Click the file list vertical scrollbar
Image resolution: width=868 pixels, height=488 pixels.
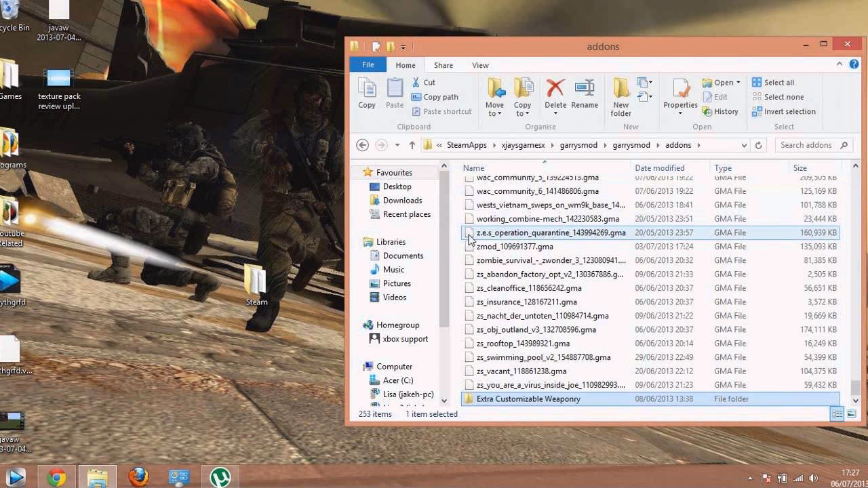click(855, 282)
